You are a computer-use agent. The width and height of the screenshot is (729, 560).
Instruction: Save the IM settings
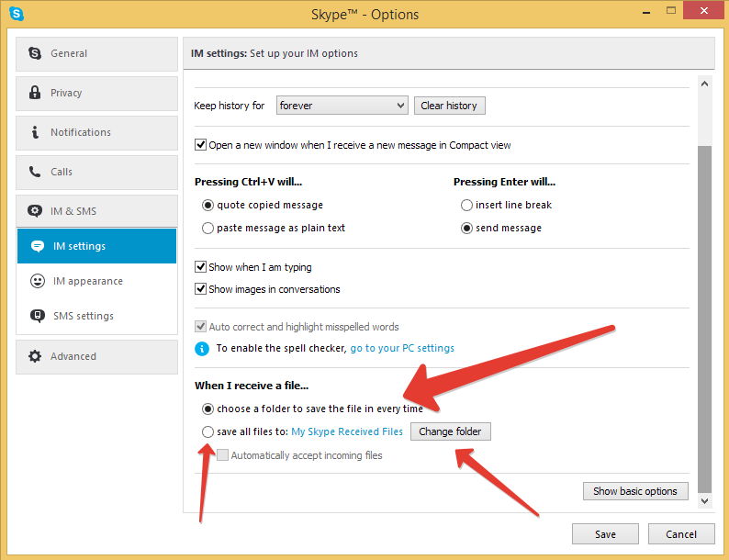pos(605,534)
